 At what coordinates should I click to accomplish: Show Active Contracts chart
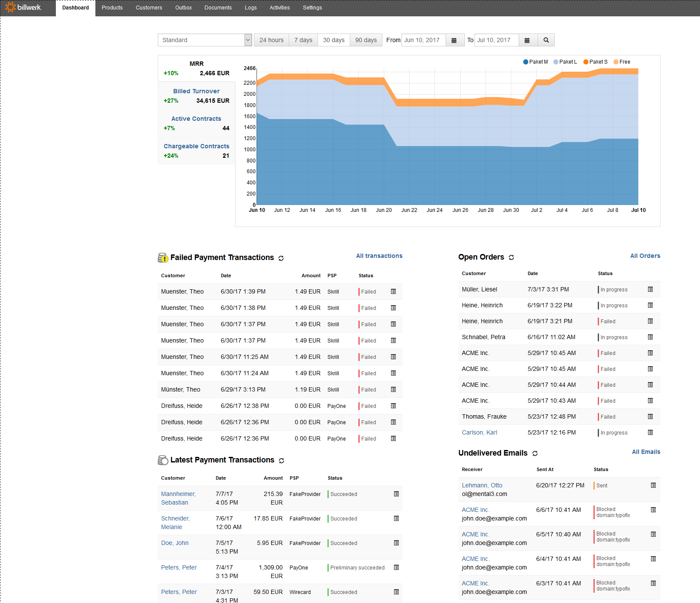196,123
